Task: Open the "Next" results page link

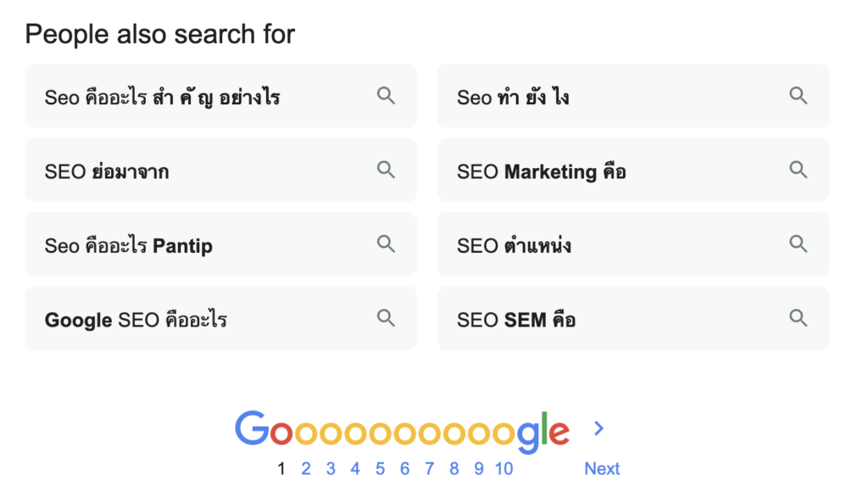Action: coord(602,468)
